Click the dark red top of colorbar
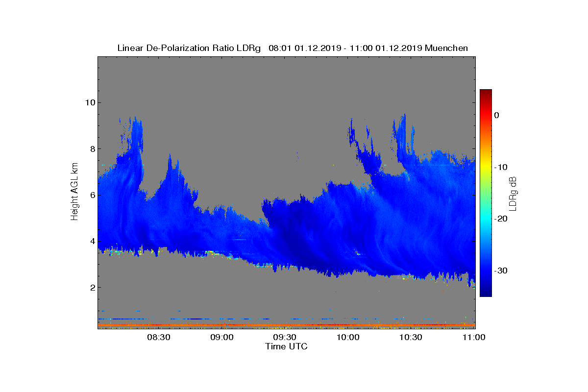Screen dimensions: 588x392 click(486, 93)
